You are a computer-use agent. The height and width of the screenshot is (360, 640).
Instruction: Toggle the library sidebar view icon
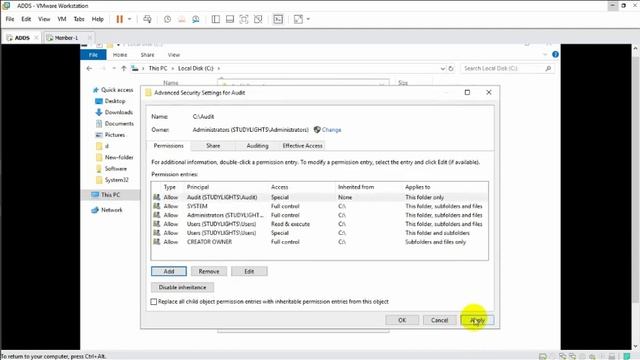(x=216, y=19)
